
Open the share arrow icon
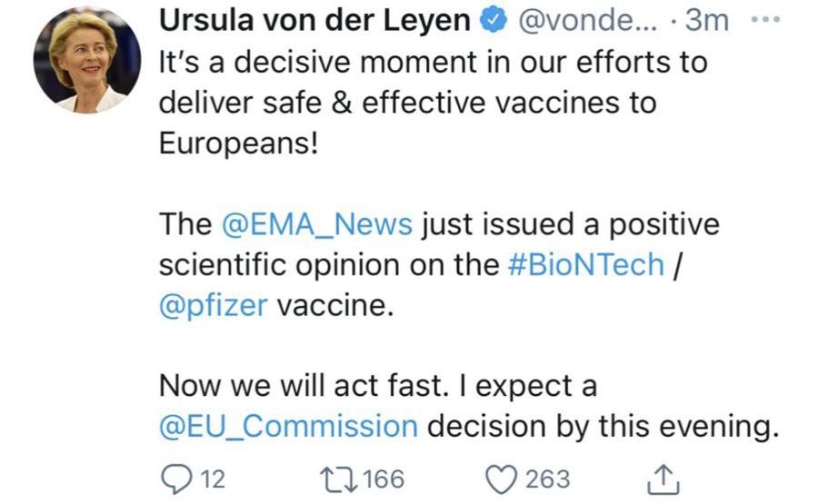tap(662, 479)
